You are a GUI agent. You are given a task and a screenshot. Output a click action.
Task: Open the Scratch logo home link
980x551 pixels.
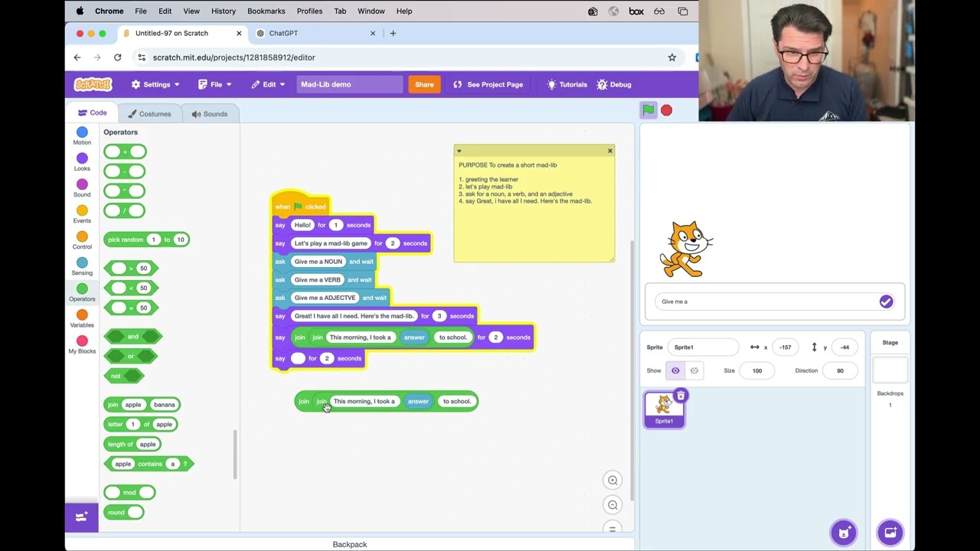[93, 84]
